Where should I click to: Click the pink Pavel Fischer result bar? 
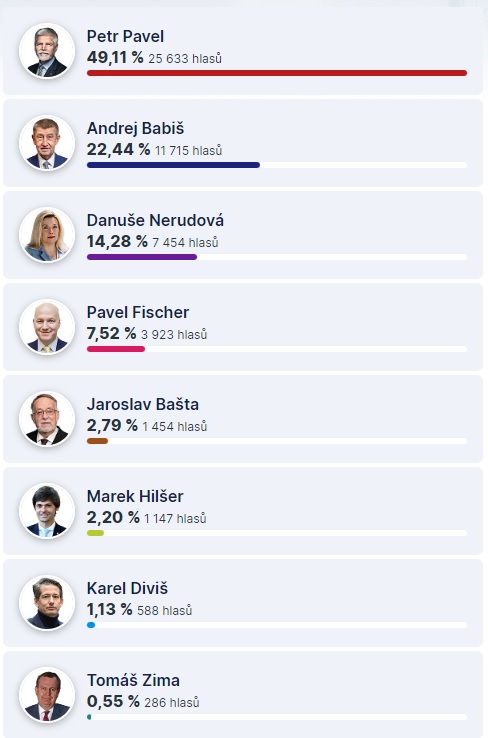[x=116, y=349]
